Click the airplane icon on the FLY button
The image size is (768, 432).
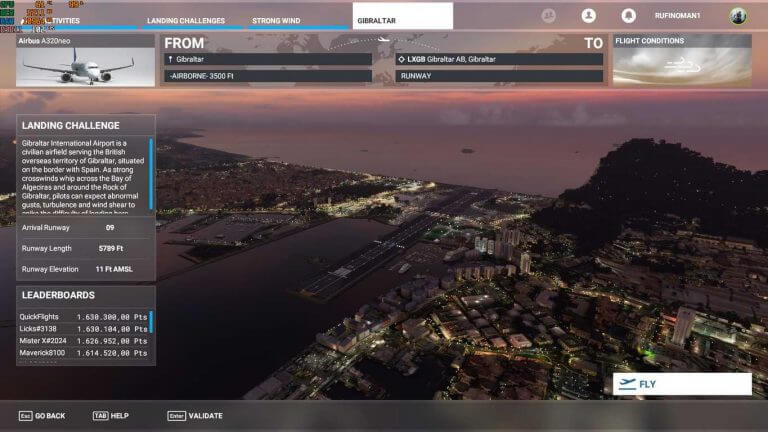point(627,384)
